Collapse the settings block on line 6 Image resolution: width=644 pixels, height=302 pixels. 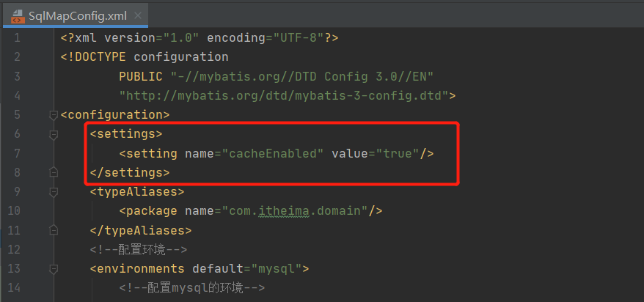click(53, 134)
